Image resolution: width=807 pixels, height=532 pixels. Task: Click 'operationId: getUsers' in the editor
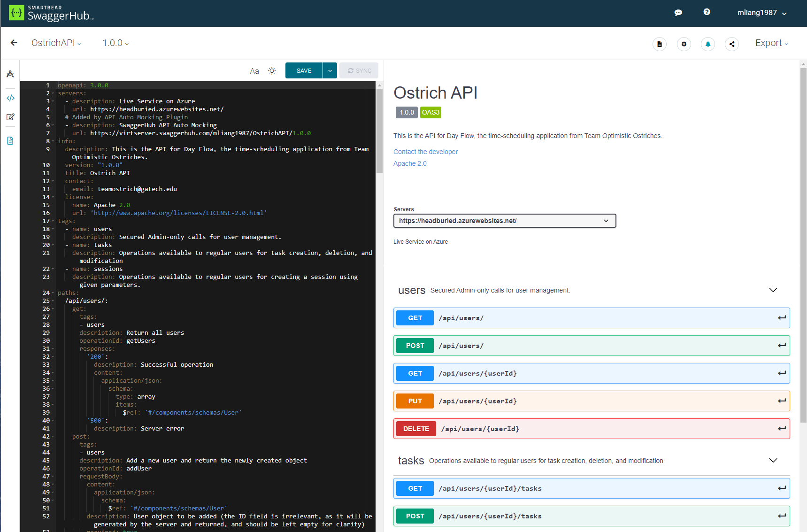click(117, 341)
